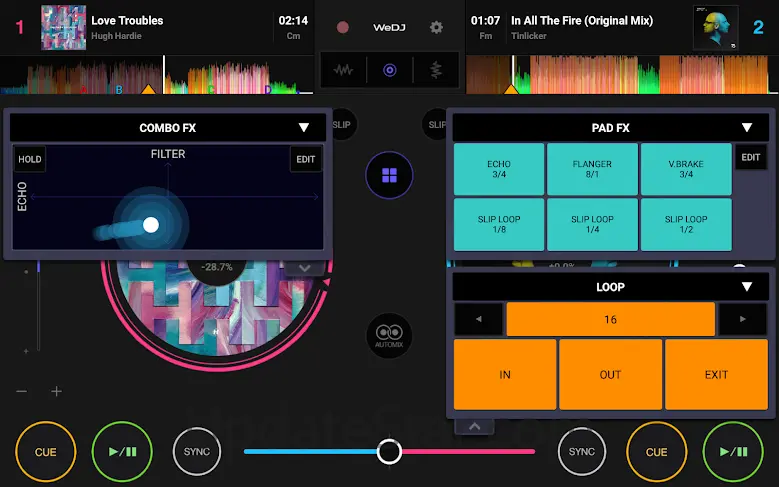
Task: Open In All The Fire album artwork
Action: pyautogui.click(x=716, y=27)
